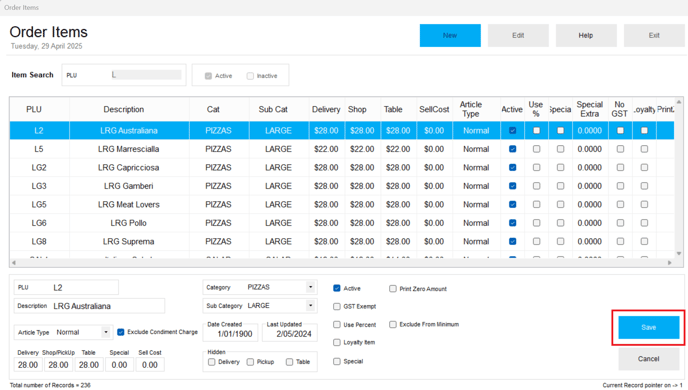Screen dimensions: 688x390
Task: Enable the Inactive search filter checkbox
Action: [x=250, y=76]
